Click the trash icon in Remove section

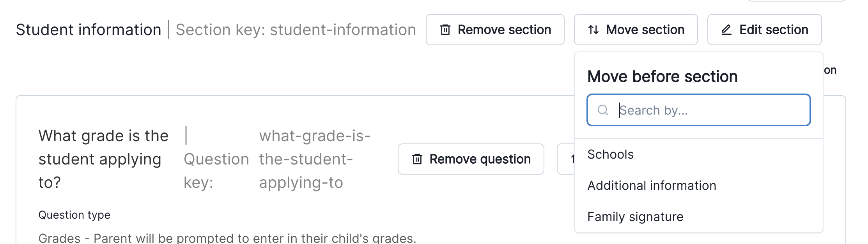point(445,30)
